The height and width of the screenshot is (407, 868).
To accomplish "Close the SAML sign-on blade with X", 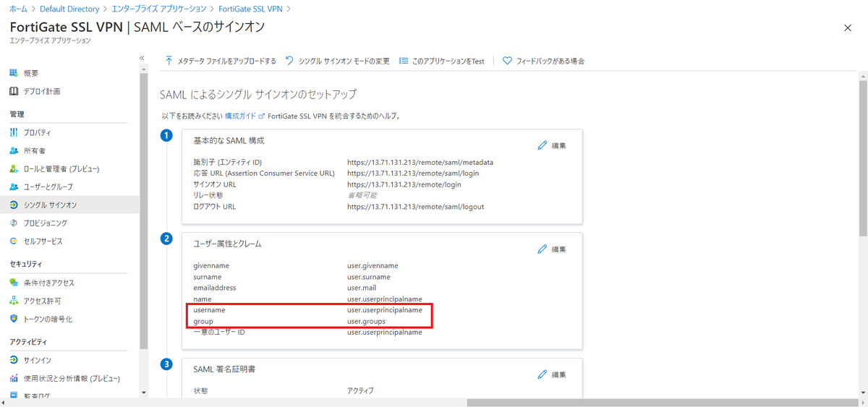I will pos(848,27).
